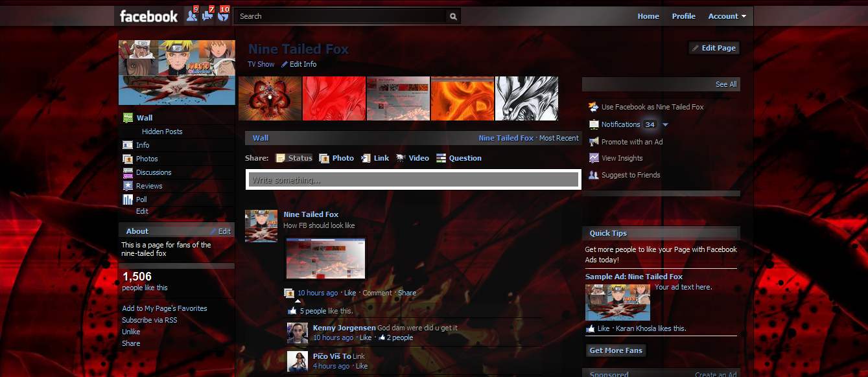The width and height of the screenshot is (868, 377).
Task: Click the Video share icon
Action: [x=401, y=158]
